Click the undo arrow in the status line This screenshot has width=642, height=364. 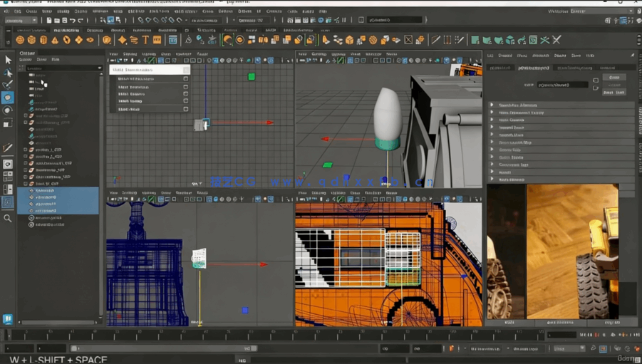point(72,20)
